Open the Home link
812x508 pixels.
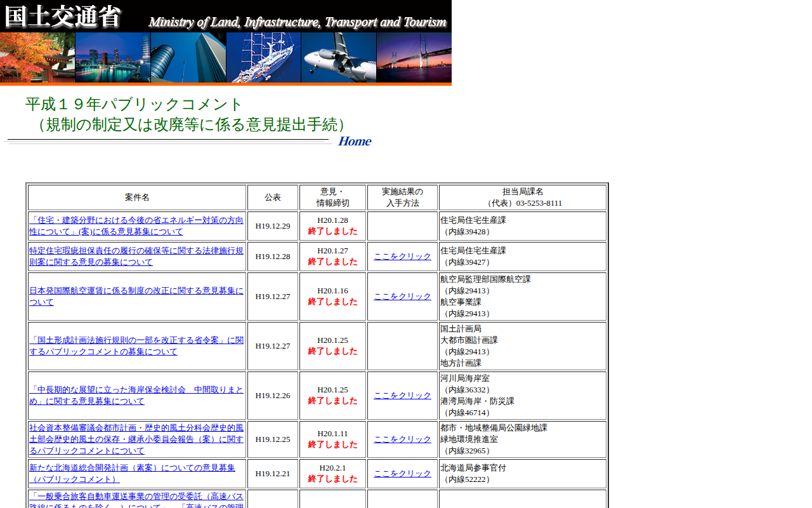353,141
